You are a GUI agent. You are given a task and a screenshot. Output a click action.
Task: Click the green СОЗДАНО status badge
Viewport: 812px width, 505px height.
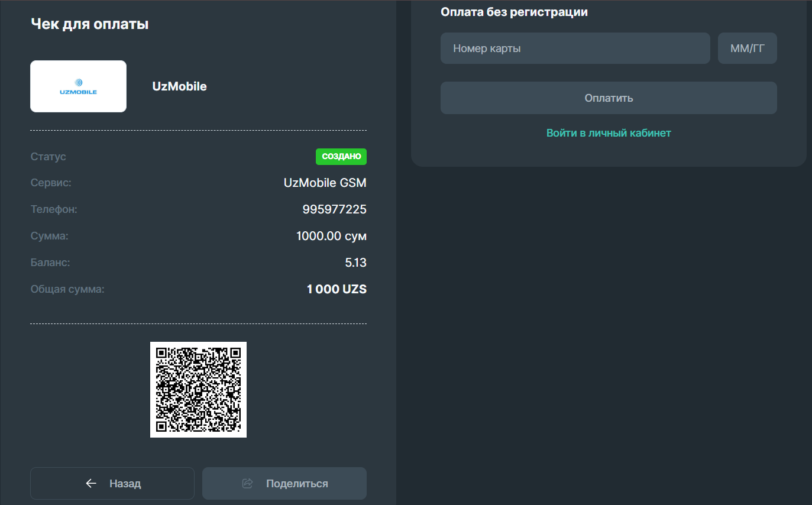[x=341, y=157]
